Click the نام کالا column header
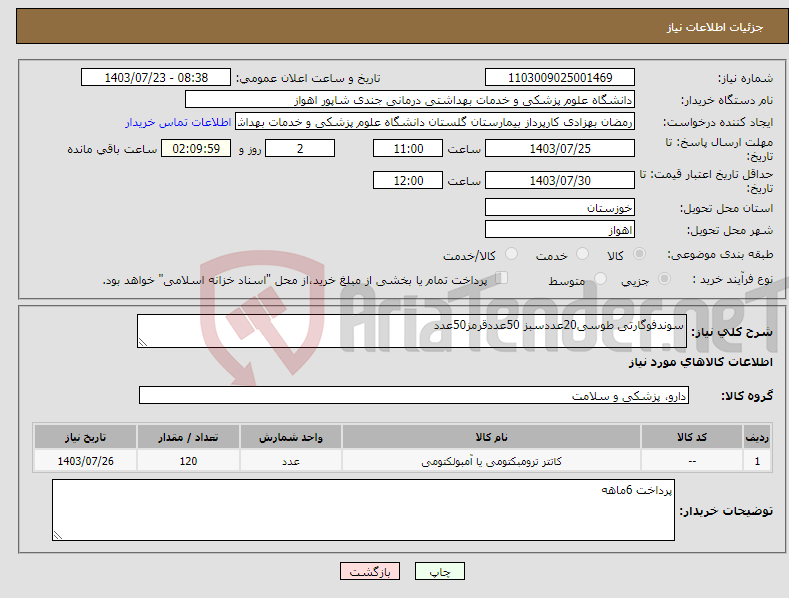This screenshot has width=789, height=598. (491, 437)
